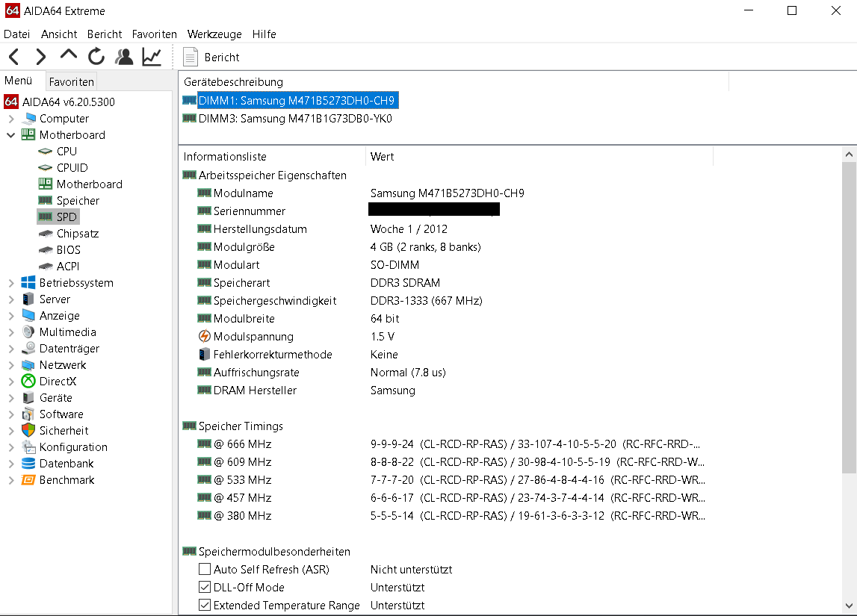
Task: Click the scrollbar up arrow in details list
Action: coord(849,155)
